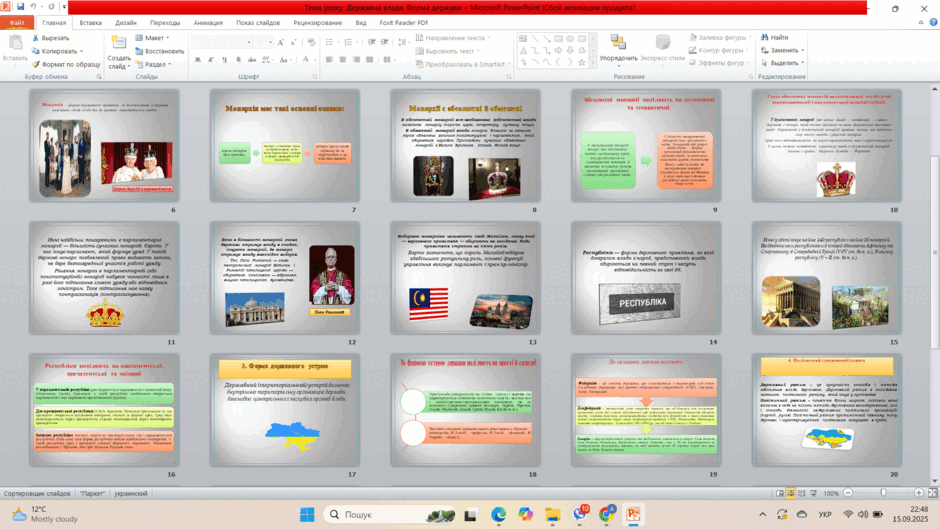940x529 pixels.
Task: Switch to the Вставка (Insert) tab
Action: click(x=91, y=23)
